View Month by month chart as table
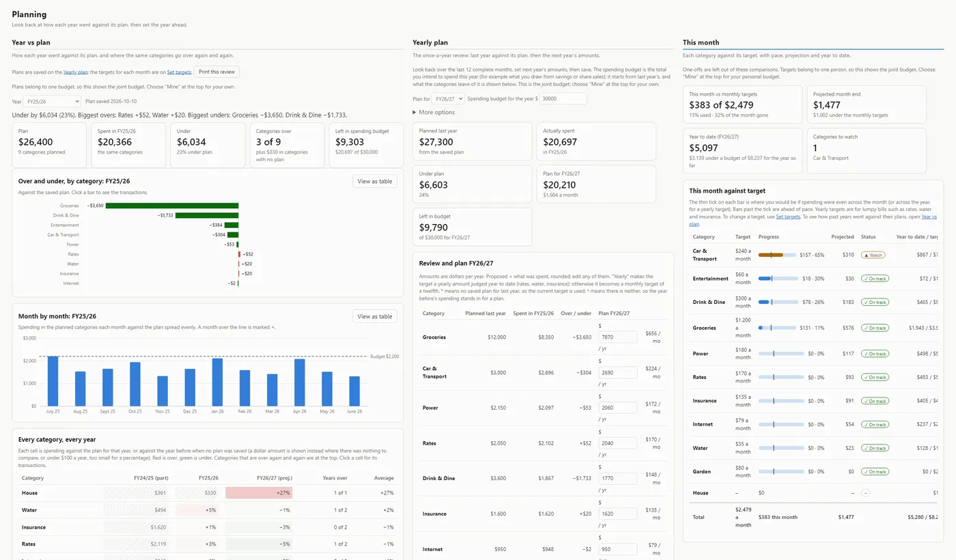956x560 pixels. click(375, 316)
